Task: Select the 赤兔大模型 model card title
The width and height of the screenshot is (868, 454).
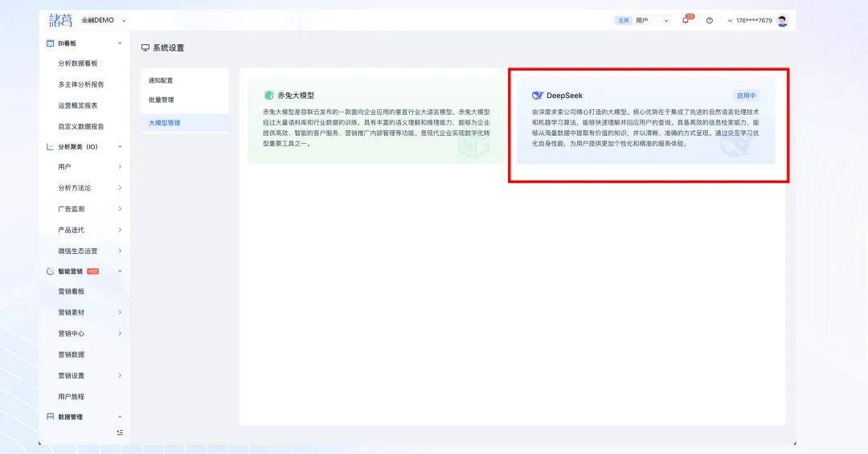Action: coord(296,96)
